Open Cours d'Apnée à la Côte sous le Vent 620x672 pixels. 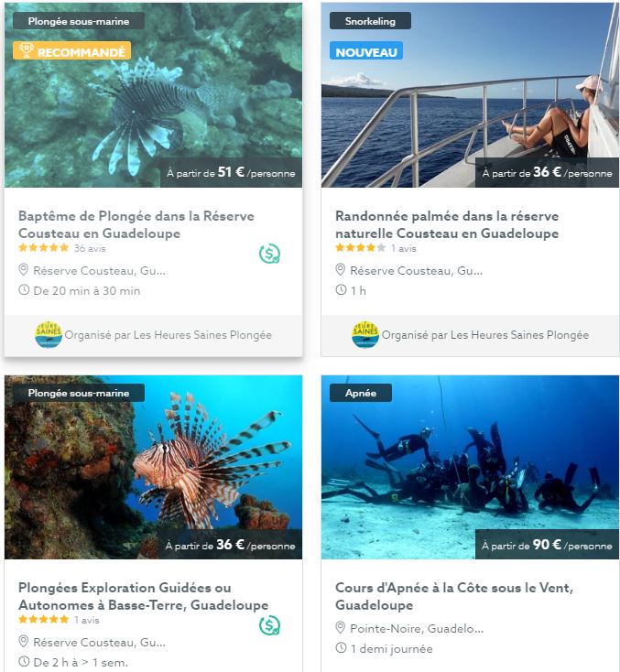pyautogui.click(x=454, y=596)
